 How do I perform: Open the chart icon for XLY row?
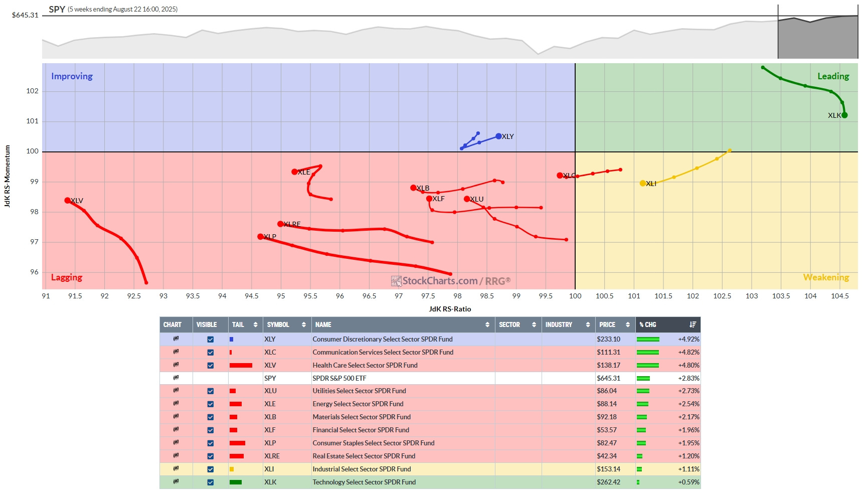tap(176, 339)
